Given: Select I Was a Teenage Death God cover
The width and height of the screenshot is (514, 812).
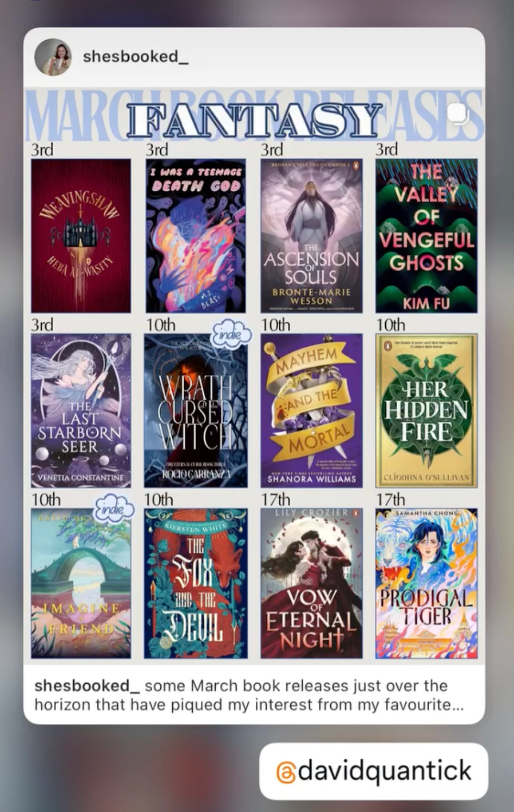Looking at the screenshot, I should click(196, 236).
